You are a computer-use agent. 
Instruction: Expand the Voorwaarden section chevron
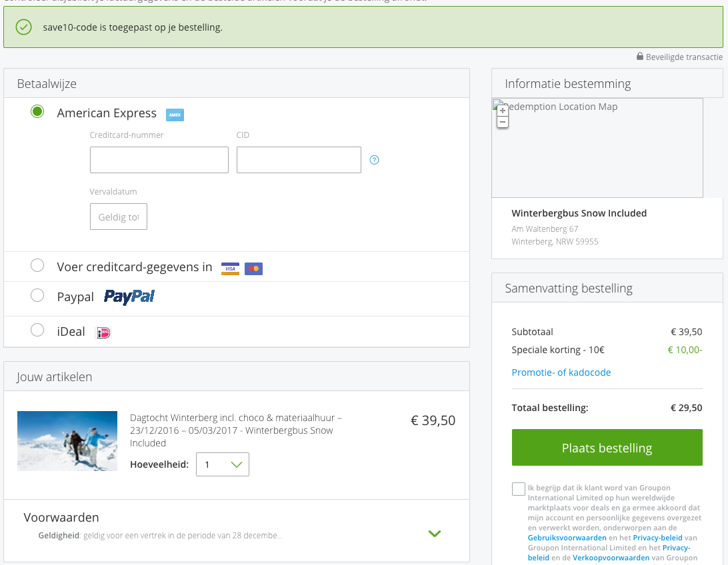click(x=435, y=534)
